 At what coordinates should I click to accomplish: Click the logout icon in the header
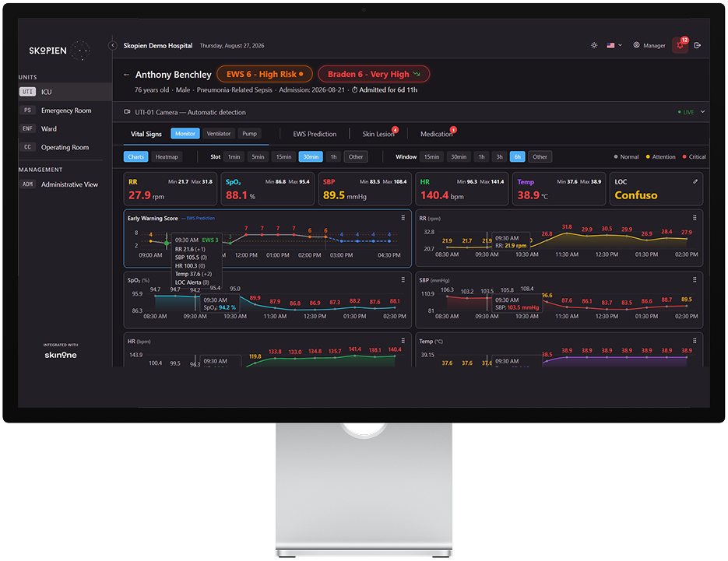pos(698,45)
